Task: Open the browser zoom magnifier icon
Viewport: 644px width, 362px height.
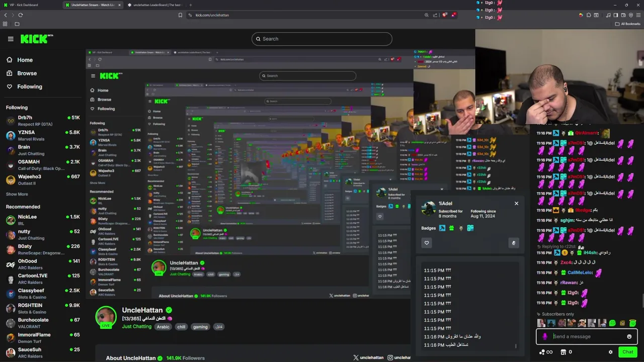Action: tap(427, 15)
